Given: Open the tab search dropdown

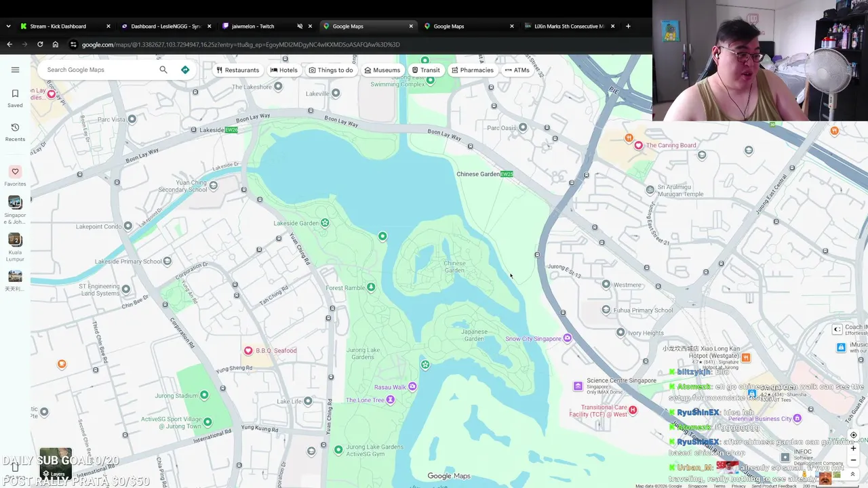Looking at the screenshot, I should pos(8,26).
